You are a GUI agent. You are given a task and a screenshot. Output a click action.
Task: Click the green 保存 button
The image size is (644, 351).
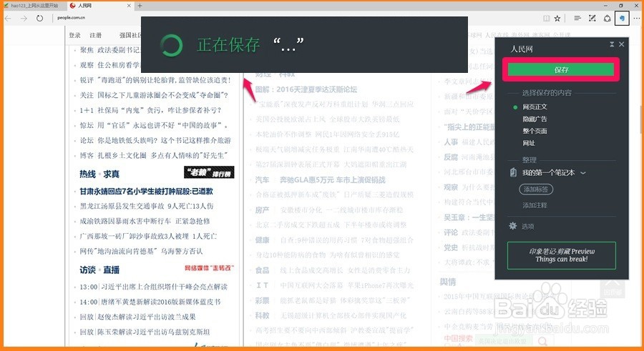[x=561, y=70]
